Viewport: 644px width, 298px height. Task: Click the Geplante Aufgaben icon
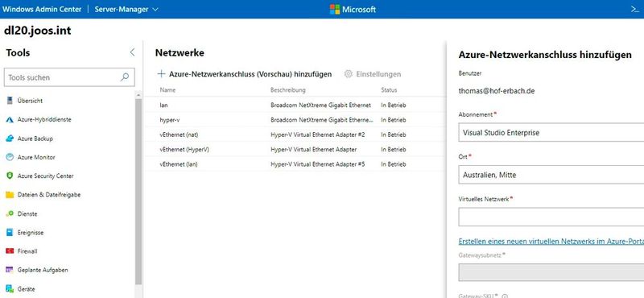[x=10, y=270]
